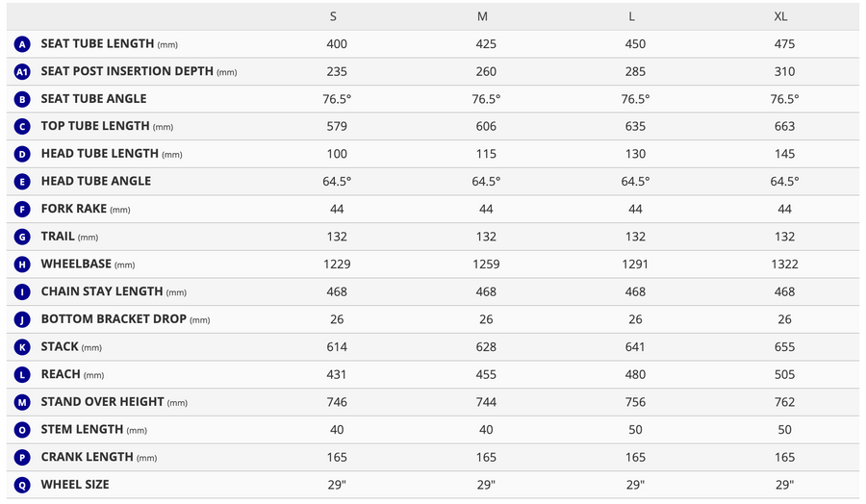Click the G icon next to Trail
Image resolution: width=866 pixels, height=504 pixels.
click(22, 237)
